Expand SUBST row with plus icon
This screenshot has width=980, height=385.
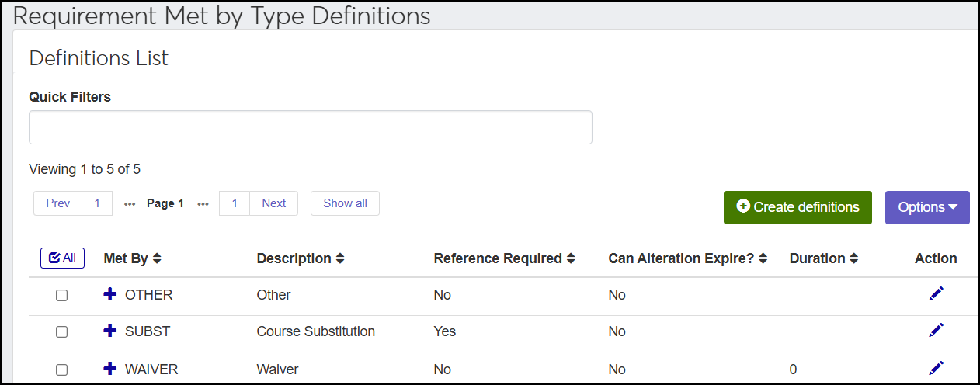point(110,331)
